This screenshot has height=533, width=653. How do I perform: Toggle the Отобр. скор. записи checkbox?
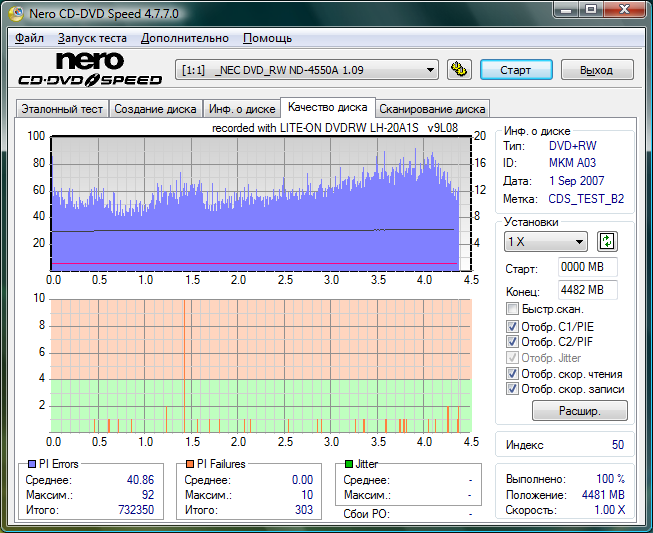click(x=513, y=389)
